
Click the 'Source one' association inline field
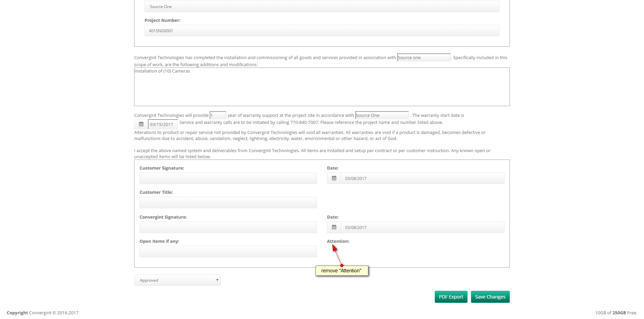(x=424, y=57)
